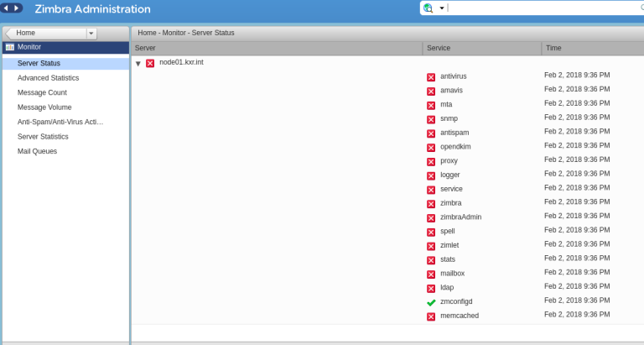Click the spell failed status icon
The height and width of the screenshot is (345, 644).
coord(431,233)
